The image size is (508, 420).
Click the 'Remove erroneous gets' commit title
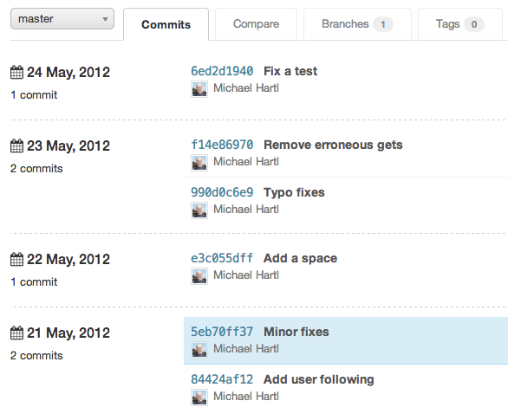pyautogui.click(x=333, y=145)
